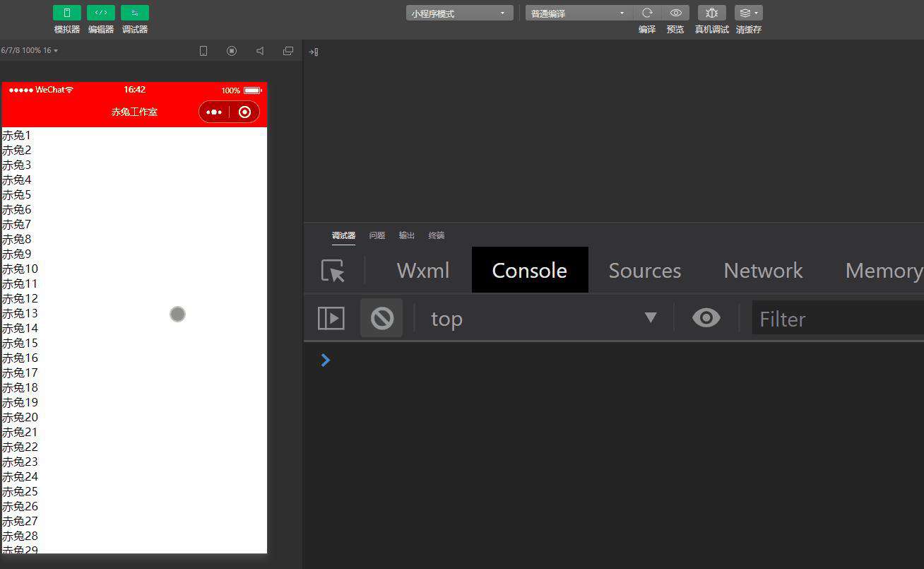Screen dimensions: 924x569
Task: Click the list item 赤兔1
Action: 16,135
